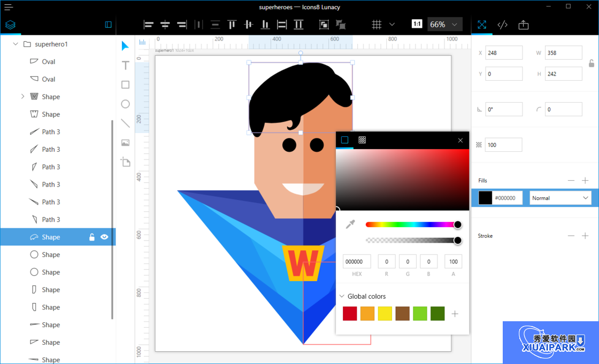Image resolution: width=599 pixels, height=364 pixels.
Task: Choose the dark green global swatch
Action: point(437,314)
